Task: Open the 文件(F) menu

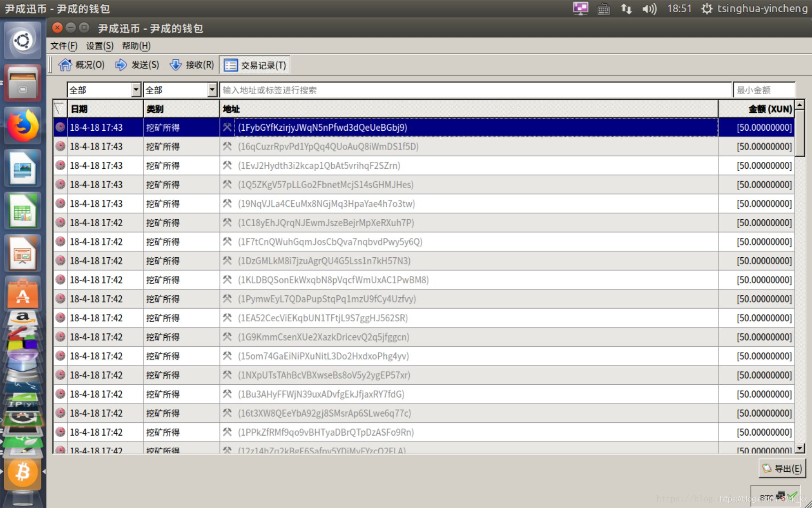Action: pos(64,46)
